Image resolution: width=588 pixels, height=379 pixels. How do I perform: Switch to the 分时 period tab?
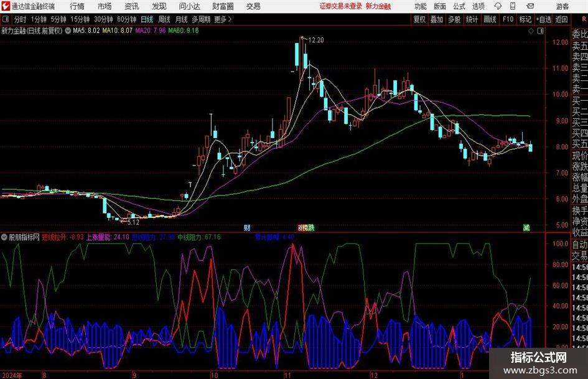pyautogui.click(x=21, y=19)
